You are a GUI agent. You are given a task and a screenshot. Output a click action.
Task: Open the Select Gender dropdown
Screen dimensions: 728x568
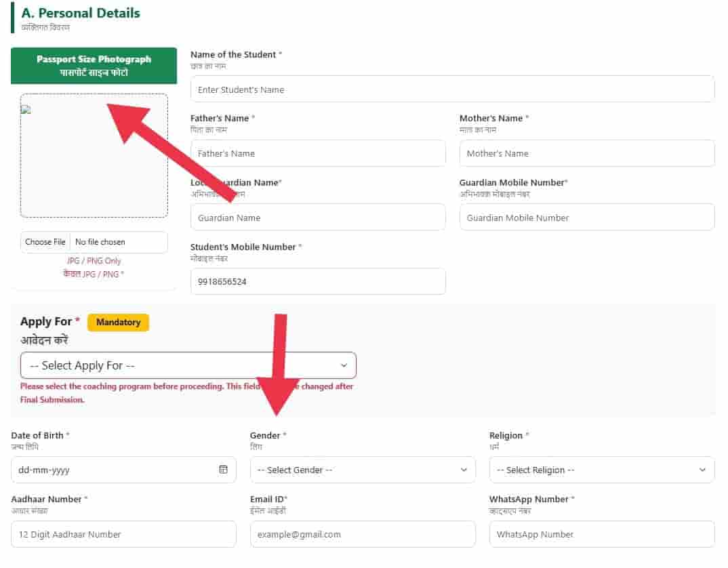pyautogui.click(x=363, y=470)
